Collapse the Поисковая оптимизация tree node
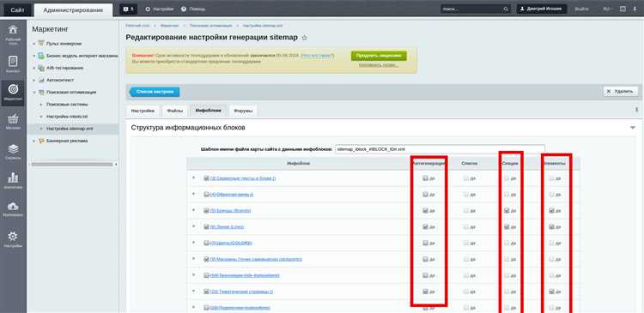This screenshot has height=313, width=644. click(x=34, y=93)
